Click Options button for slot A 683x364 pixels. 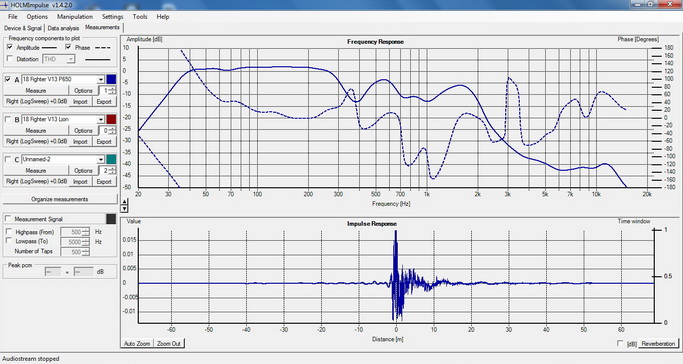[83, 91]
